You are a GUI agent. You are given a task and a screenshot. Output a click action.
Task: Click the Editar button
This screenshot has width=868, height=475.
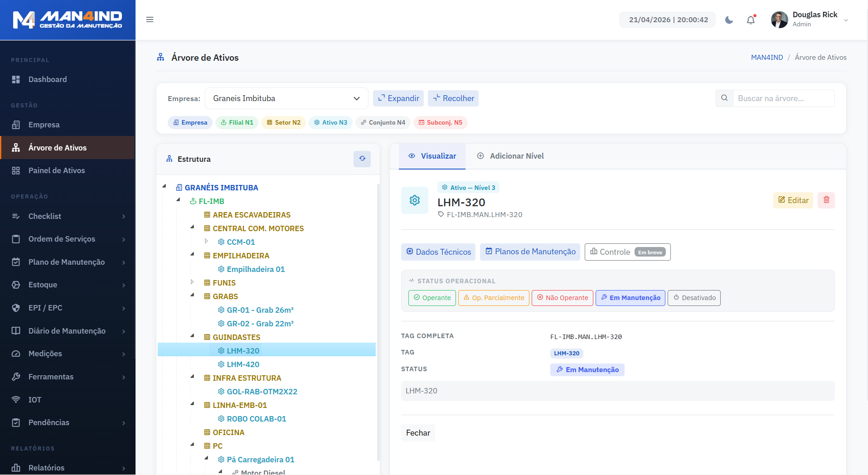coord(793,200)
